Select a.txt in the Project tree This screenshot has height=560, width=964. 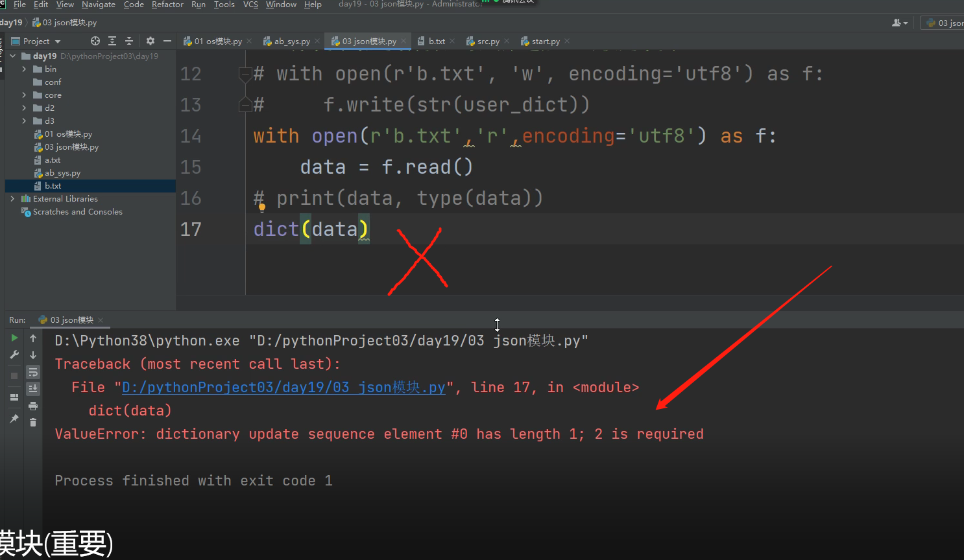[52, 160]
